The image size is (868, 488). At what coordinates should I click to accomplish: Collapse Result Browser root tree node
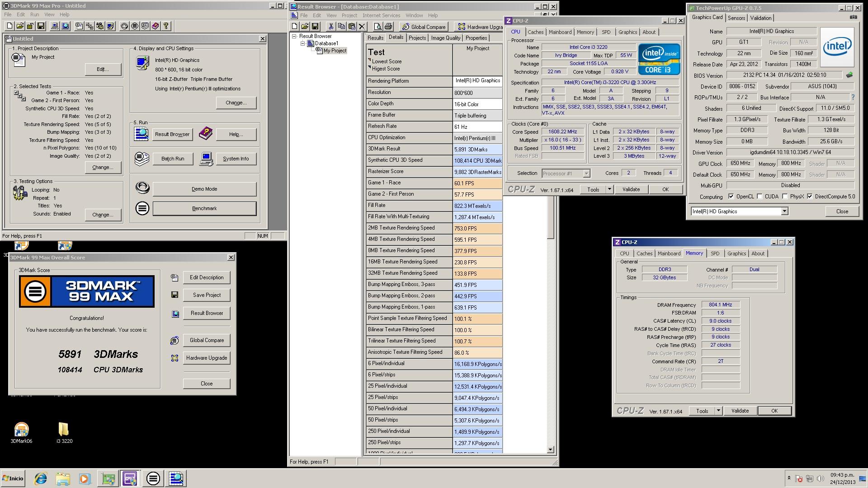pyautogui.click(x=294, y=36)
